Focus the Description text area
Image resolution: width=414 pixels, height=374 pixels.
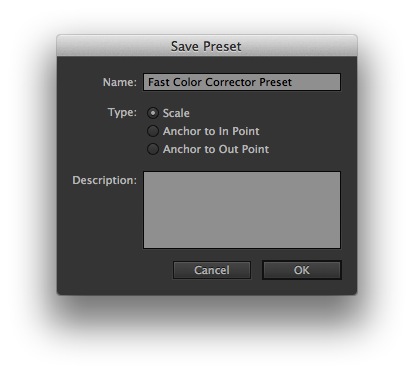click(x=242, y=210)
